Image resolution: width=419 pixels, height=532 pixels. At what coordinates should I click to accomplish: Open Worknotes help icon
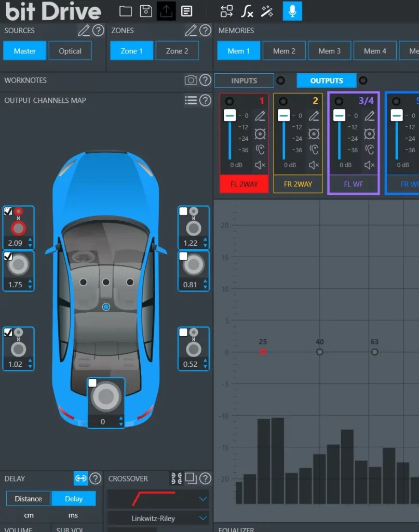[206, 80]
